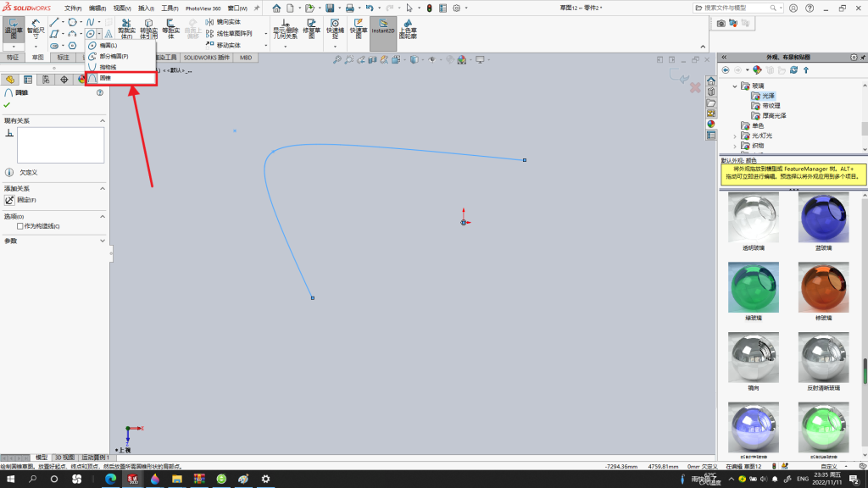The width and height of the screenshot is (868, 488).
Task: Click the Shaded Sketch Contours (上色草图轮廓) icon
Action: coord(408,29)
